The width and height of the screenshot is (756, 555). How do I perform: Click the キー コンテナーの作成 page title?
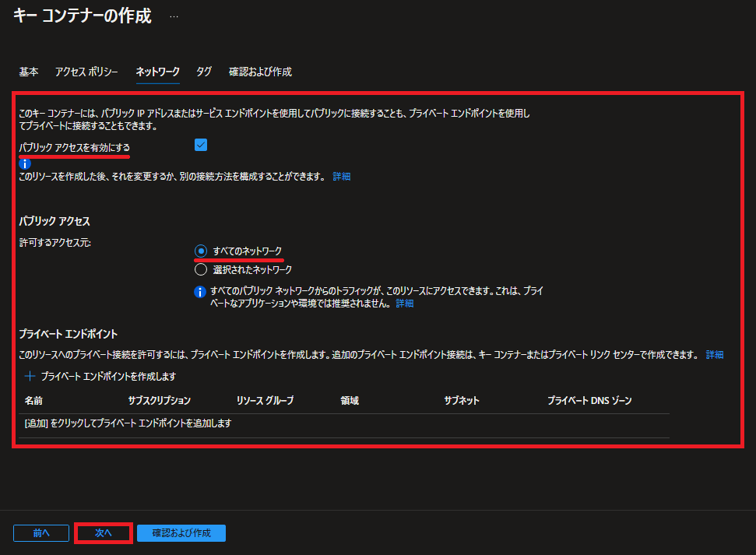pos(82,16)
